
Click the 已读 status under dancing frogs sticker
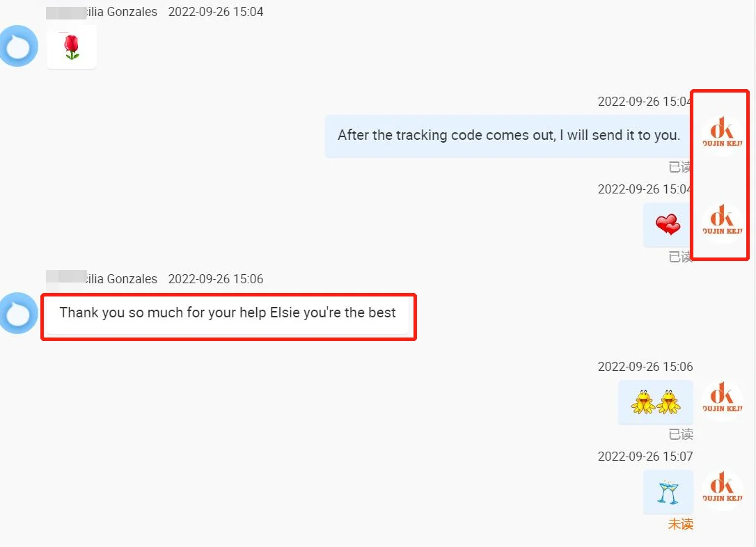coord(681,434)
